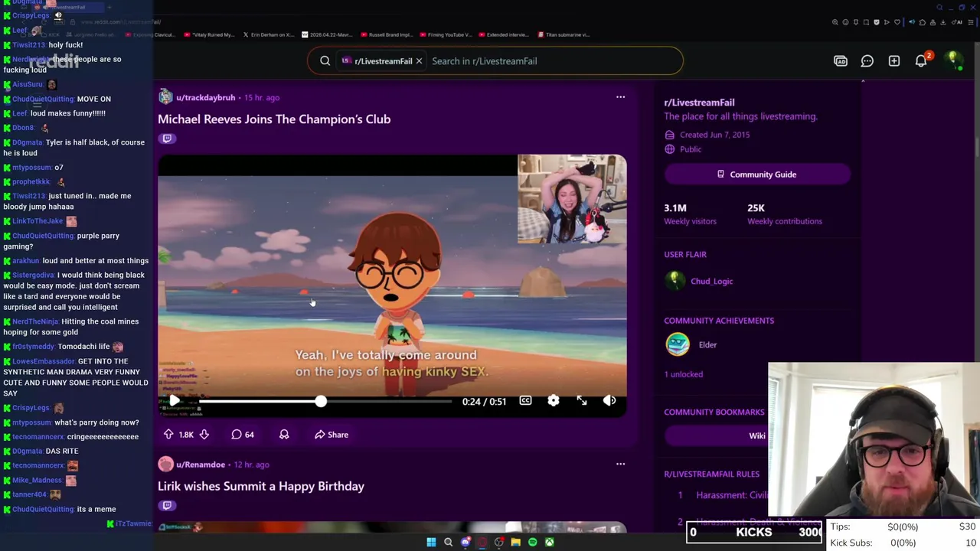Click '3.1M Weekly visitors' stat
Screen dimensions: 980x551
691,214
